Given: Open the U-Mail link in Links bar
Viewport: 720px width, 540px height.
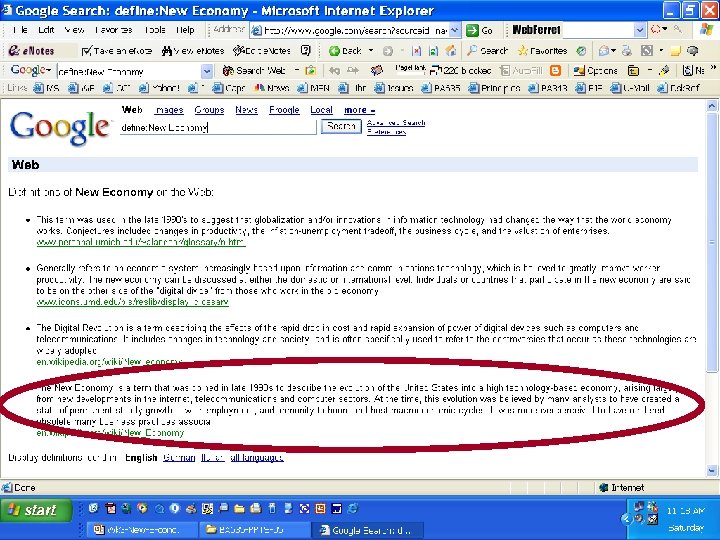Looking at the screenshot, I should pyautogui.click(x=630, y=88).
